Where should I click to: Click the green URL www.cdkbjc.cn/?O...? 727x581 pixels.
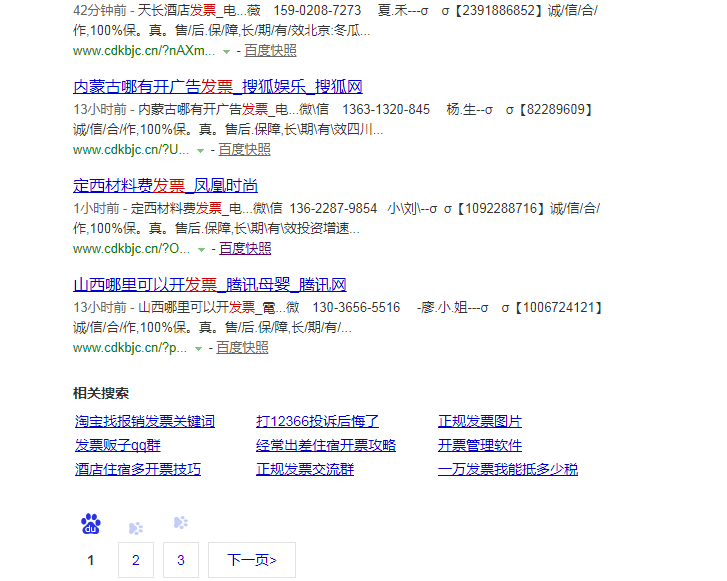coord(132,249)
